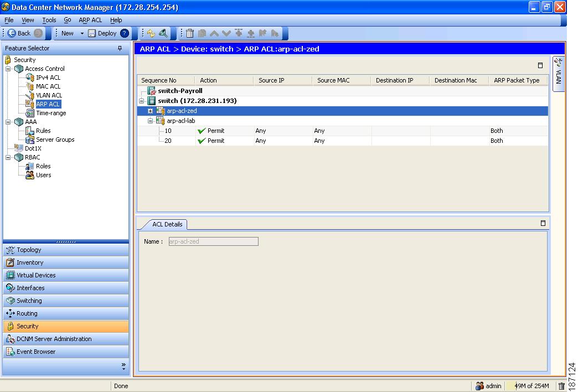578x392 pixels.
Task: Open the New button dropdown arrow
Action: (x=81, y=33)
